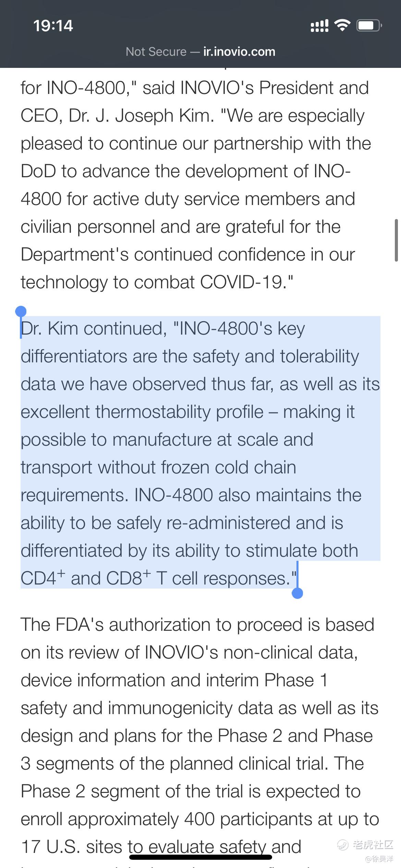
Task: Tap the 'transport without frozen cold chain' line
Action: pos(158,467)
